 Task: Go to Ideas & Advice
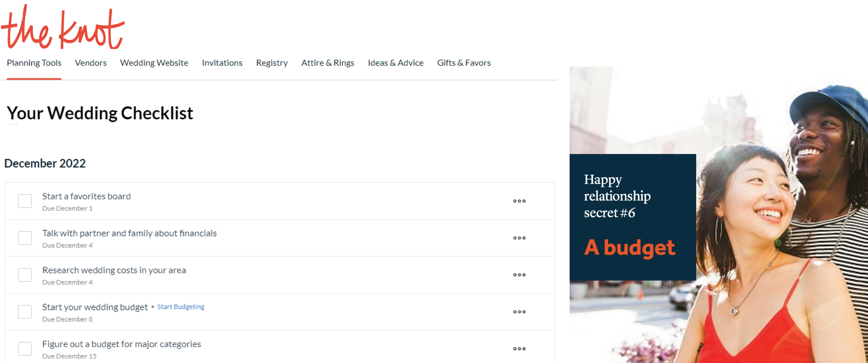click(x=395, y=63)
